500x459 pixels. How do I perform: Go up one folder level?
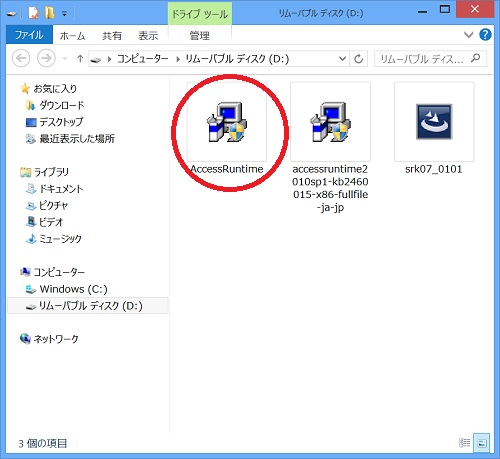tap(80, 59)
